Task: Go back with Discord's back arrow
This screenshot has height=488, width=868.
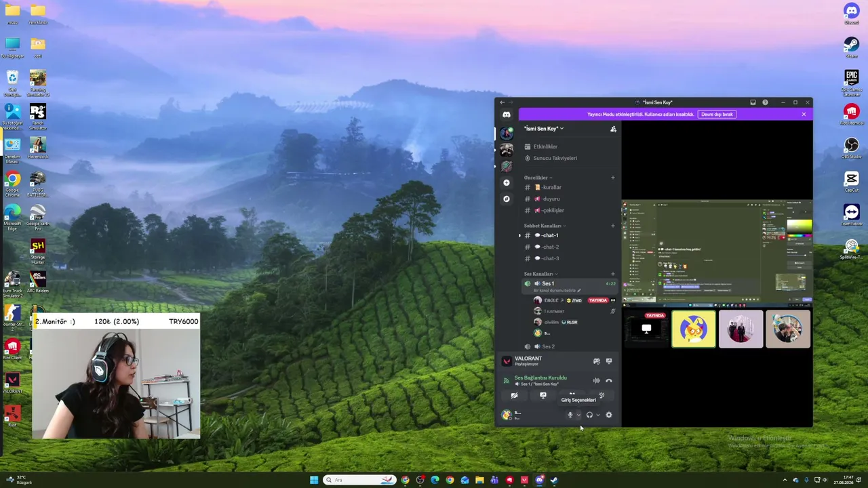Action: click(x=502, y=102)
